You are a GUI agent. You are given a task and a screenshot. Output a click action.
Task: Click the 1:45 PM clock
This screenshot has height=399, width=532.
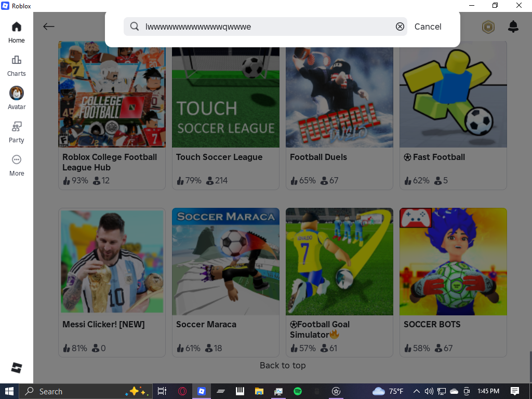tap(488, 391)
